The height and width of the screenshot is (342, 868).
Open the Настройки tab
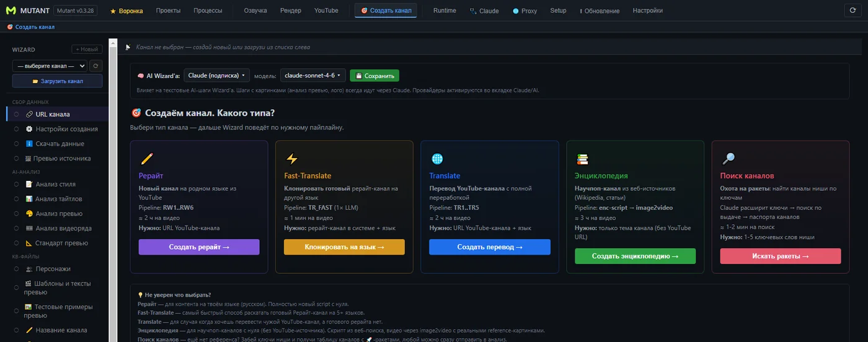(x=648, y=11)
